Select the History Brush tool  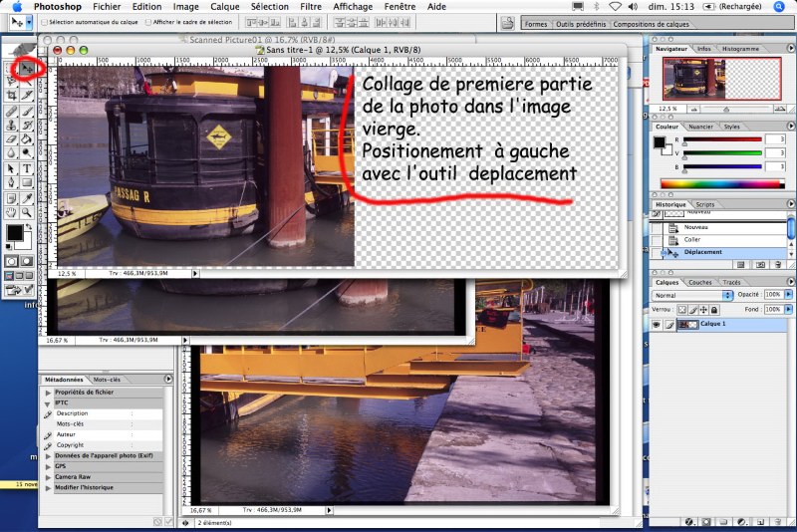[27, 125]
